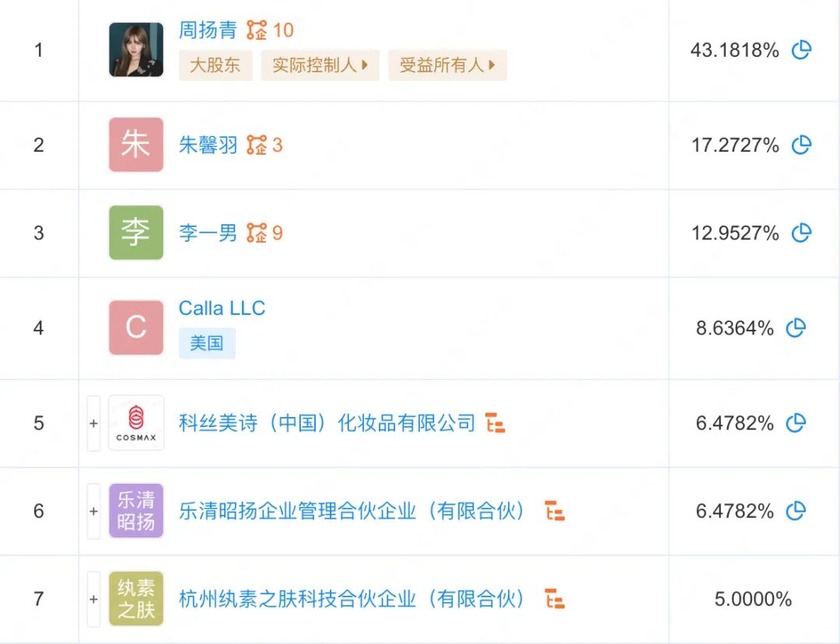Select the 大股东 label under 周扬青

point(215,65)
